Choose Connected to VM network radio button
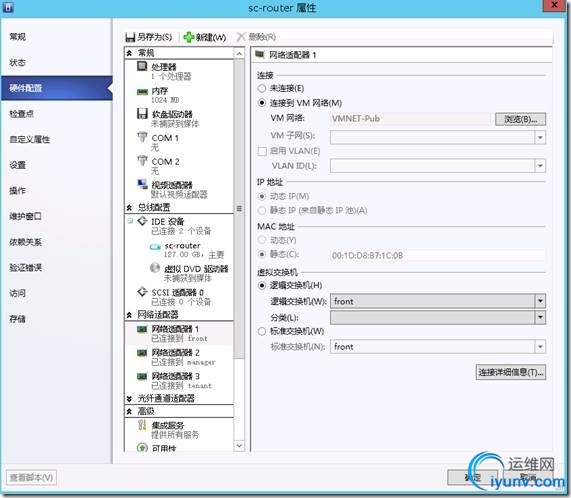The width and height of the screenshot is (571, 498). [x=262, y=103]
